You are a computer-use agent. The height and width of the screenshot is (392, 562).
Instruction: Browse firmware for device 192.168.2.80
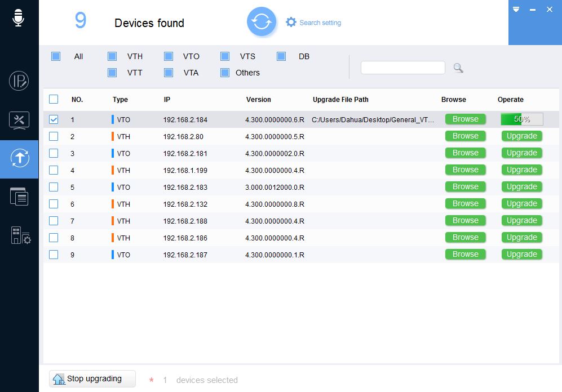(x=465, y=136)
